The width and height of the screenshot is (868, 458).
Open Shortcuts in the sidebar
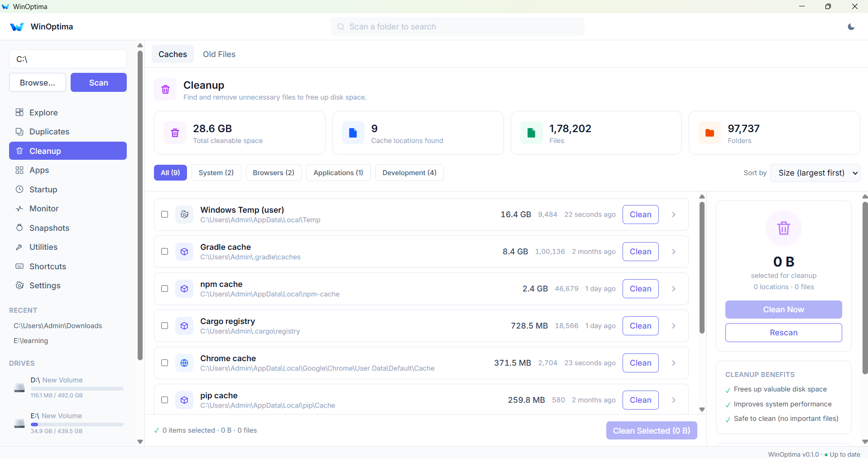tap(68, 266)
